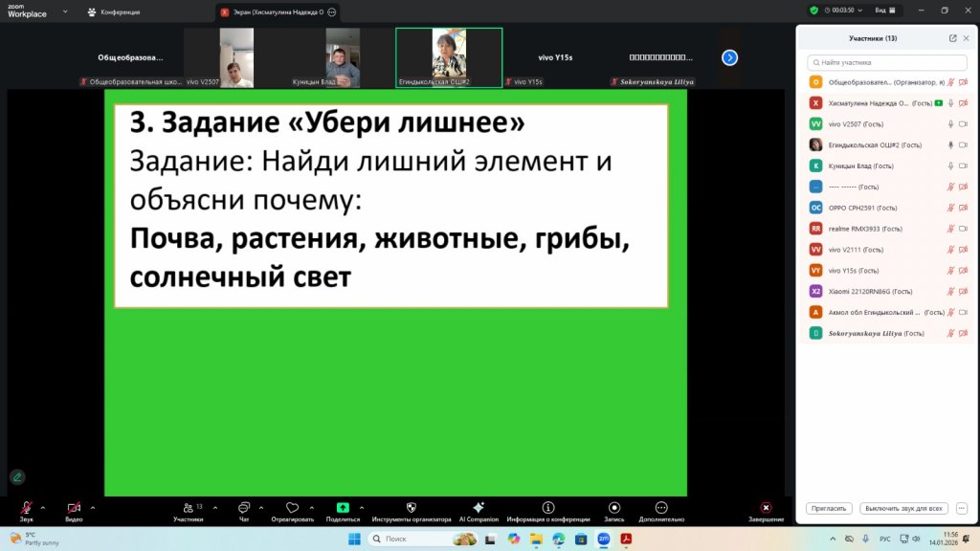Click the Найти участника search field
This screenshot has height=551, width=980.
pyautogui.click(x=885, y=62)
